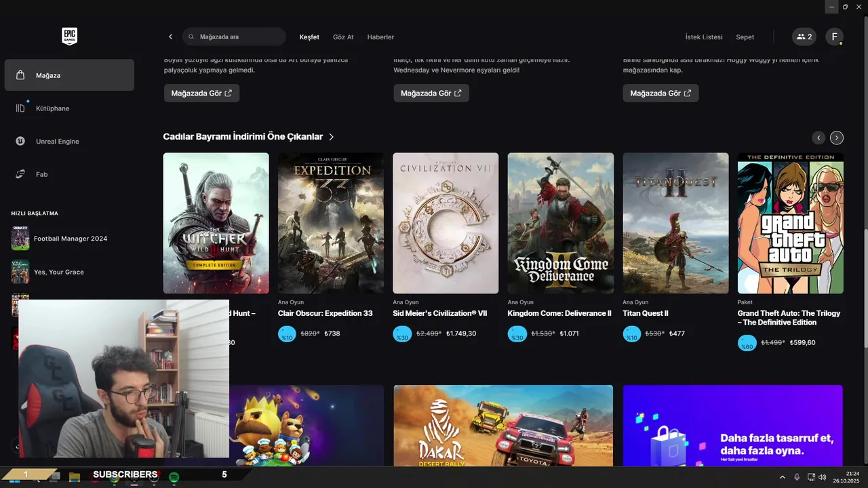Screen dimensions: 868x488
Task: Launch Football Manager 2024 from quick launch
Action: pyautogui.click(x=69, y=239)
